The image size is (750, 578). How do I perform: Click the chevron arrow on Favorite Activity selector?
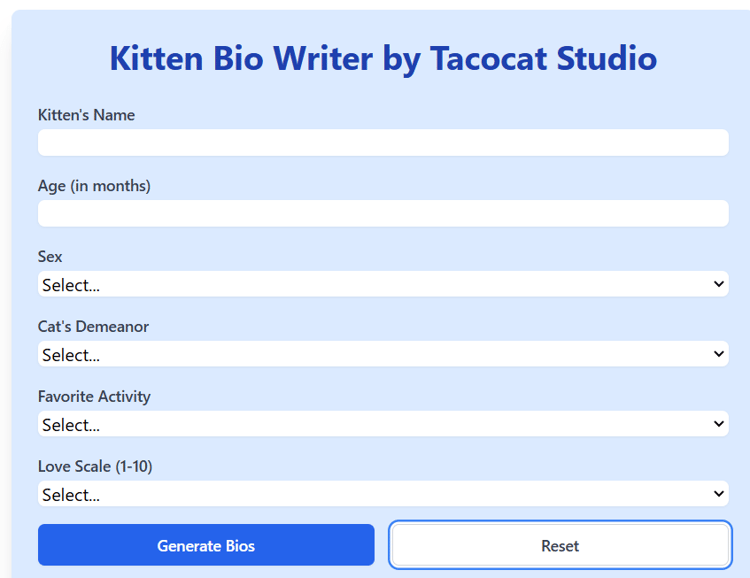718,424
